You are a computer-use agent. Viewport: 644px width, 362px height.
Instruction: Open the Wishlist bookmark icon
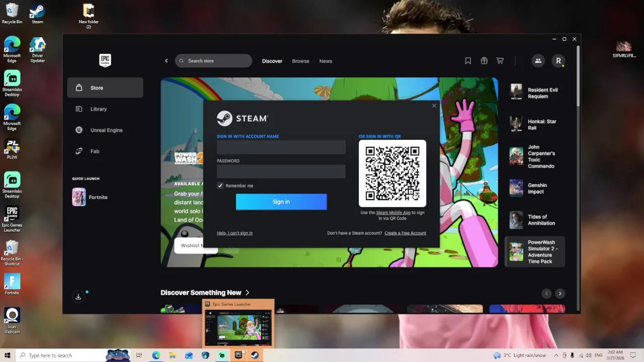point(468,61)
